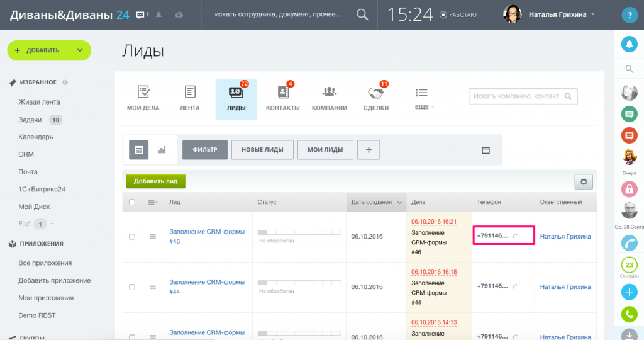Open row actions menu for lead #46
Viewport: 644px width, 340px height.
click(153, 236)
